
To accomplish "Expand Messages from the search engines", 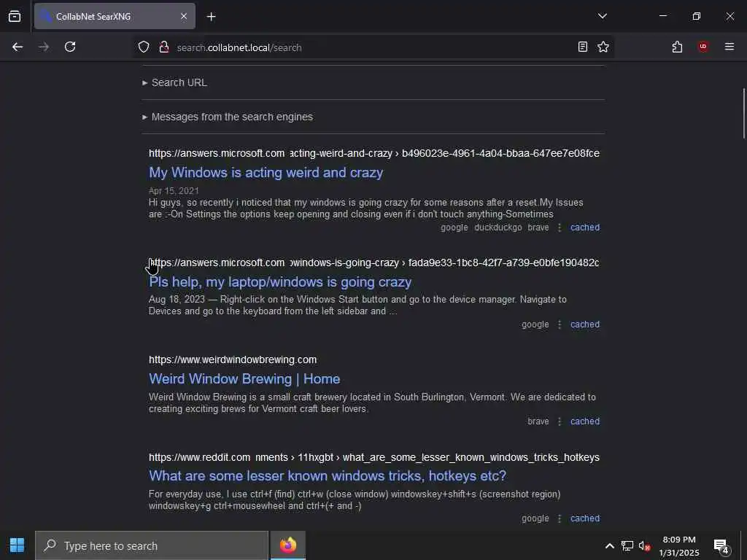I will click(x=228, y=117).
